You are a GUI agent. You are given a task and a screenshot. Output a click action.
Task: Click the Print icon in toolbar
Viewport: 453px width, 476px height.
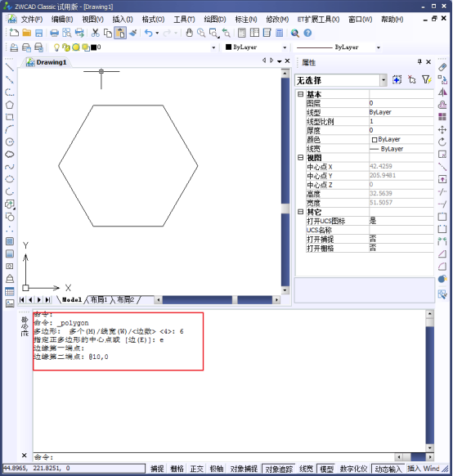tap(54, 33)
